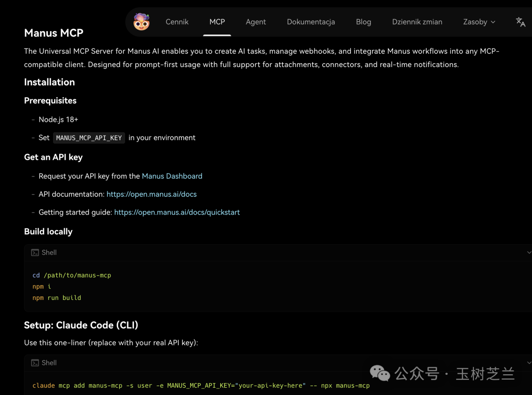The width and height of the screenshot is (532, 395).
Task: Click the Build locally heading
Action: click(48, 232)
